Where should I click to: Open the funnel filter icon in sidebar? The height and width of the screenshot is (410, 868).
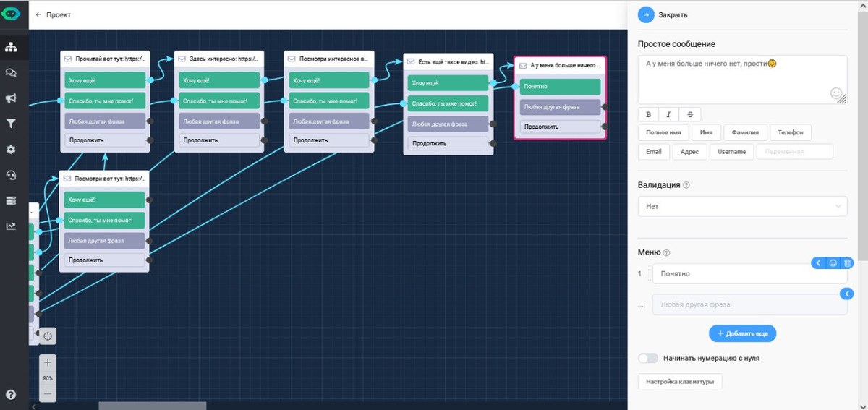click(11, 124)
